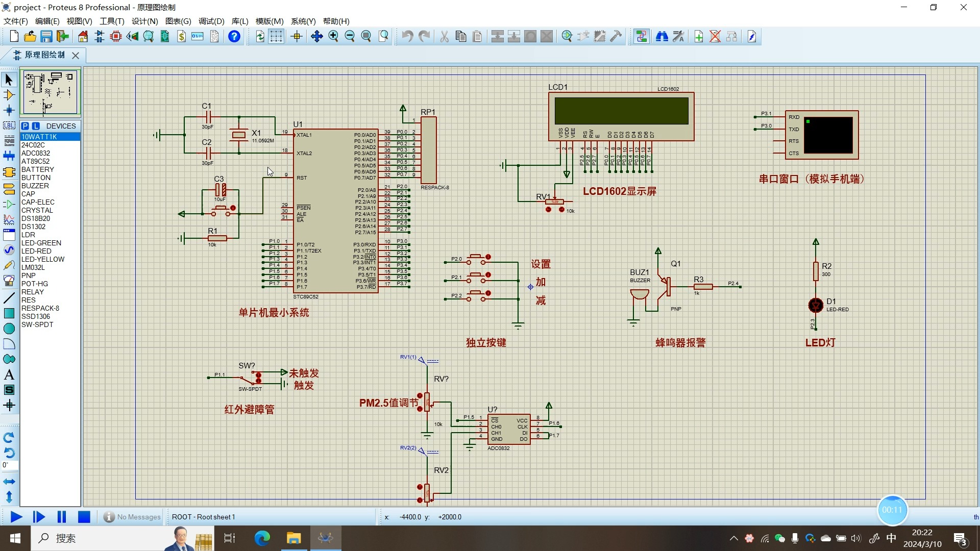Viewport: 980px width, 551px height.
Task: Click the New Project icon
Action: tap(14, 36)
